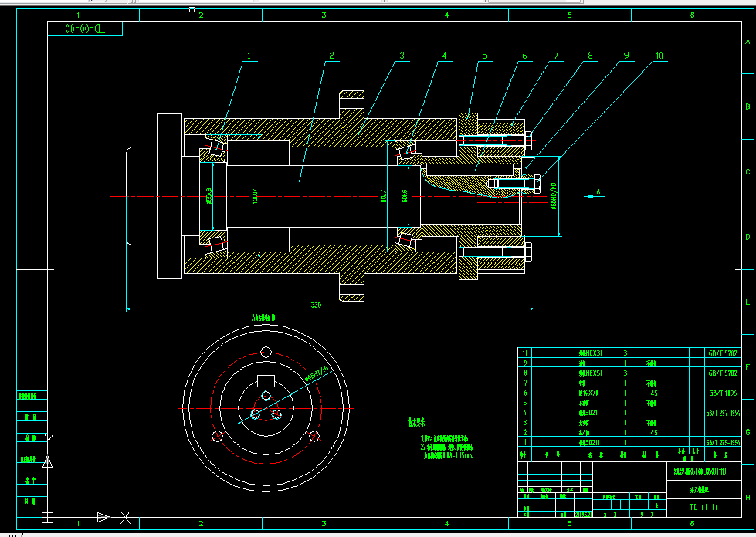Click the GB/T 1096 standard cell

click(x=723, y=393)
